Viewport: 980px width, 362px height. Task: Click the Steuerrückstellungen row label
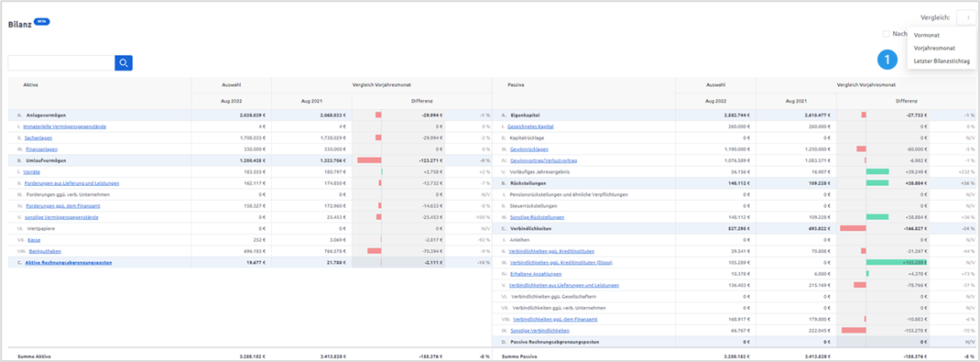coord(534,205)
